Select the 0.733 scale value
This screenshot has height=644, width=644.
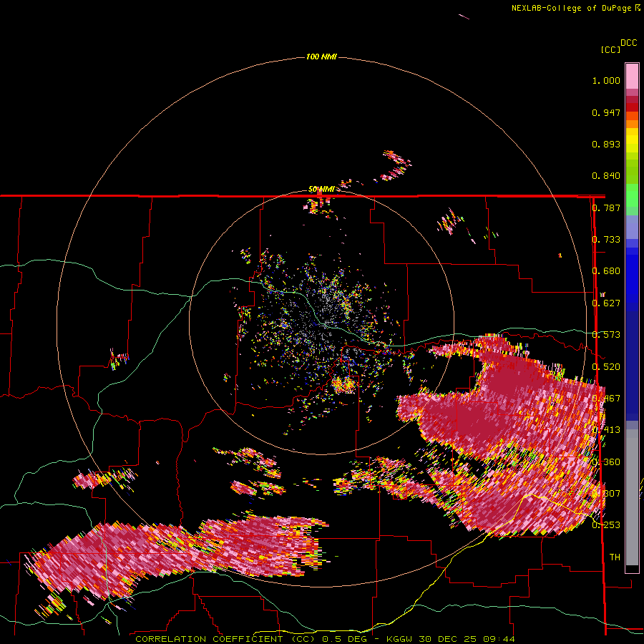tap(606, 240)
